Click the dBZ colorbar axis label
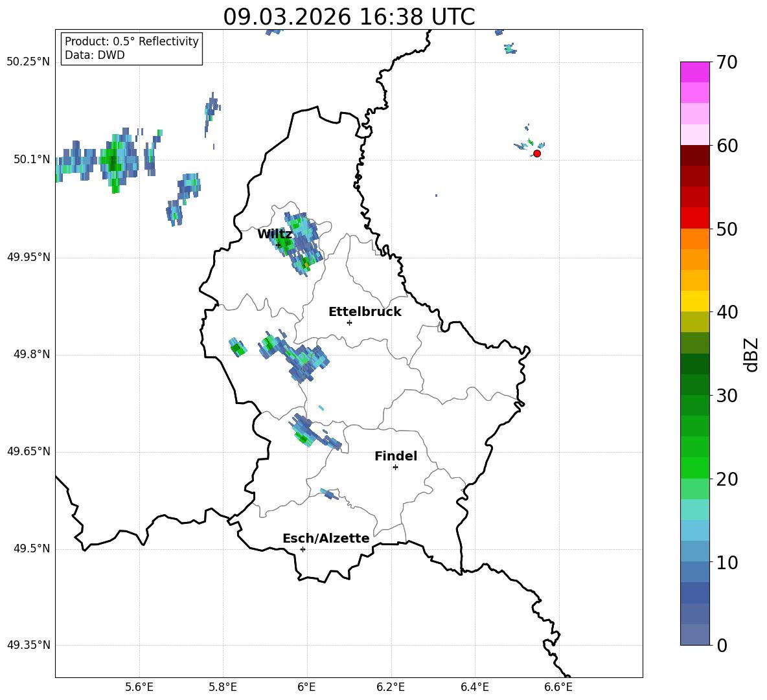Screen dimensions: 767x700 (751, 354)
